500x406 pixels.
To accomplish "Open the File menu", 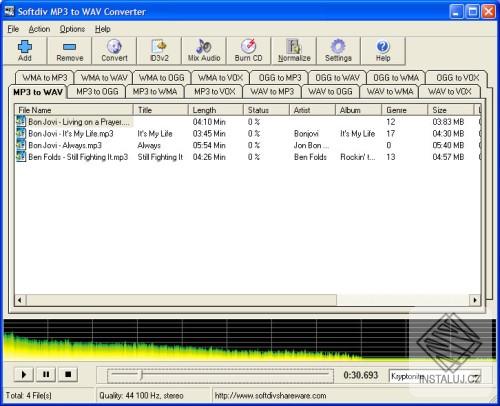I will pyautogui.click(x=13, y=29).
